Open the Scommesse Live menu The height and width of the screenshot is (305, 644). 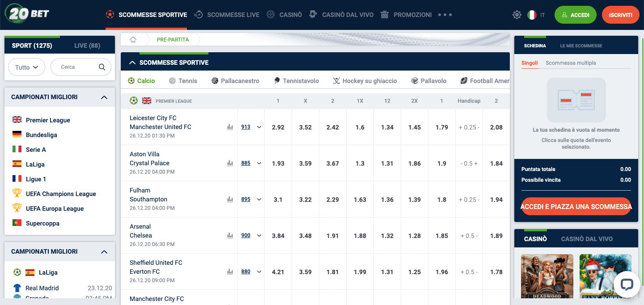pyautogui.click(x=227, y=15)
